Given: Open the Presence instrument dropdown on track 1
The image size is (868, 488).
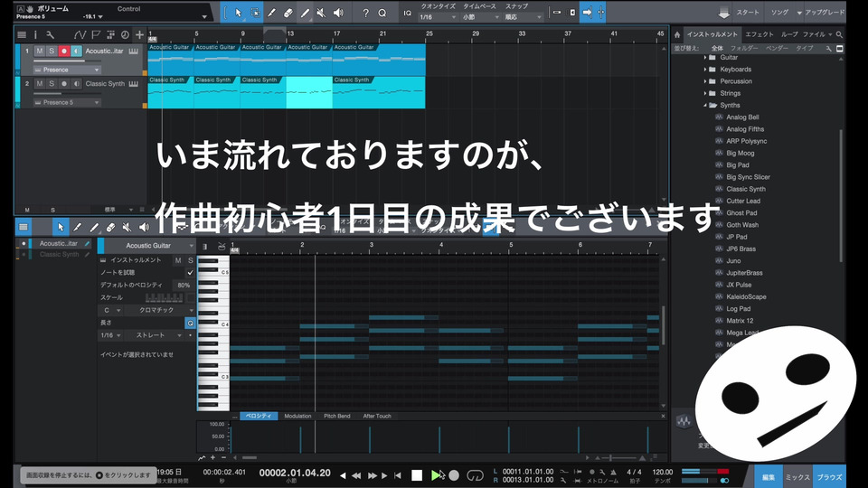Looking at the screenshot, I should (x=67, y=70).
